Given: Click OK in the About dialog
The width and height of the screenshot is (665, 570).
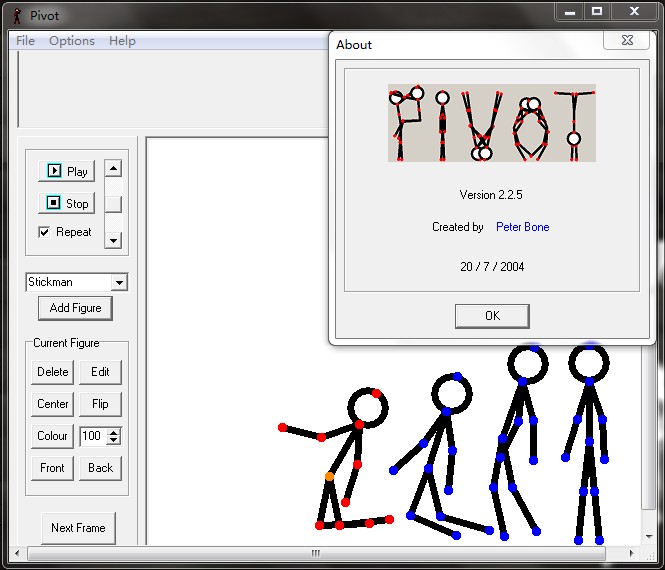Looking at the screenshot, I should (x=492, y=316).
